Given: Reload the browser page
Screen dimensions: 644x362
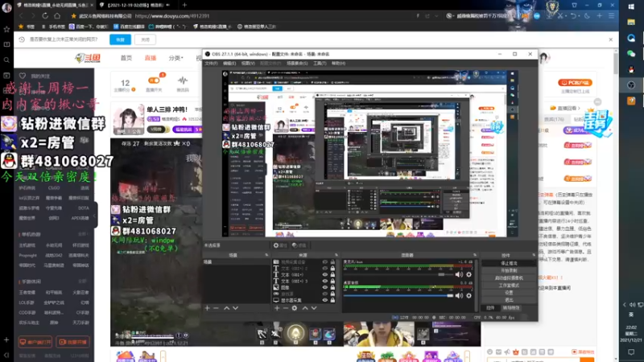Looking at the screenshot, I should [x=45, y=16].
